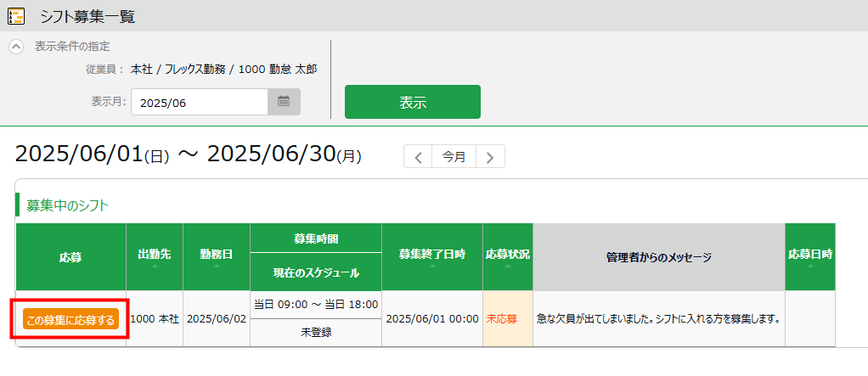Sort by the 応募日時 column header
868x376 pixels.
(809, 256)
